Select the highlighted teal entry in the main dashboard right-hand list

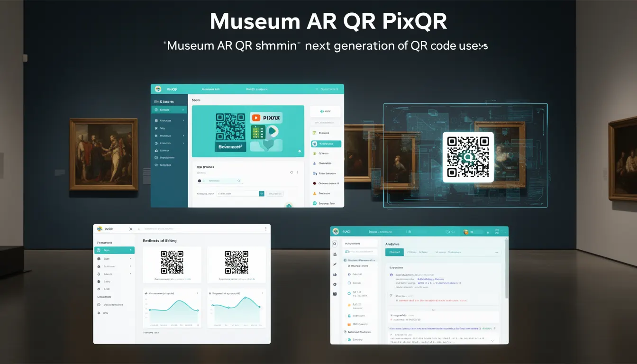click(x=326, y=144)
